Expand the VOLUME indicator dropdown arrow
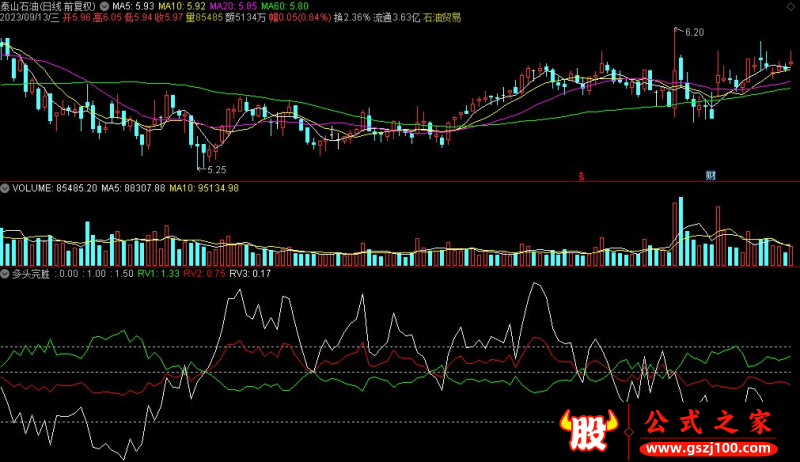 [5, 188]
